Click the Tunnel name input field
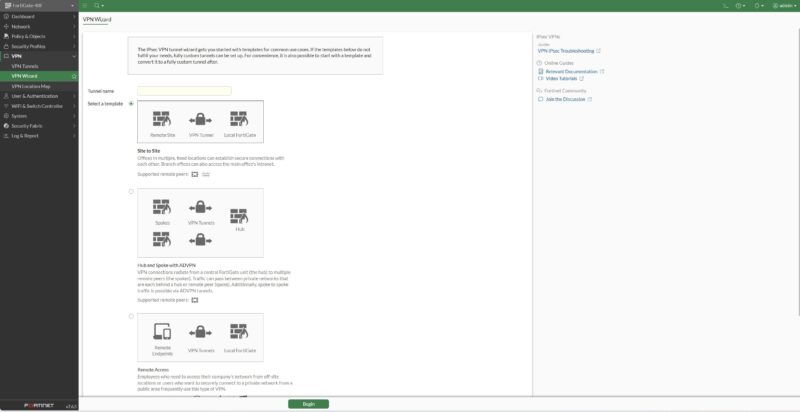 tap(184, 91)
